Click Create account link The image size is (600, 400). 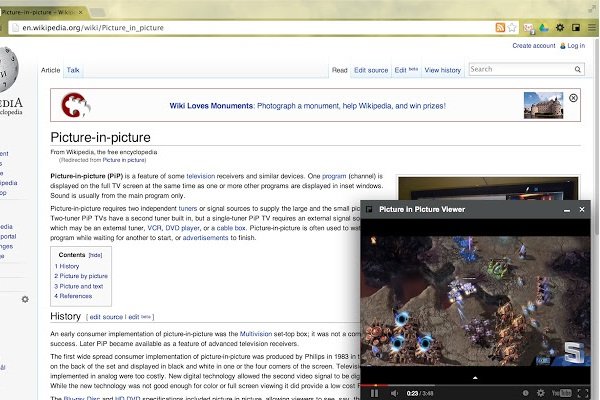(x=534, y=46)
